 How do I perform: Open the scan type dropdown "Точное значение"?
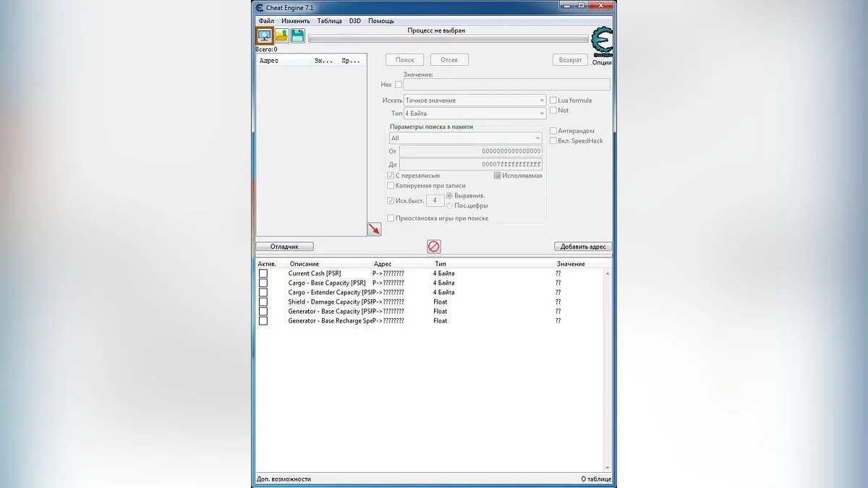(475, 100)
